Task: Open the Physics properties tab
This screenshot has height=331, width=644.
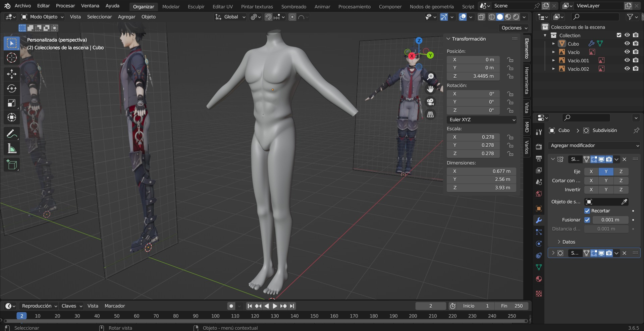Action: (x=539, y=244)
